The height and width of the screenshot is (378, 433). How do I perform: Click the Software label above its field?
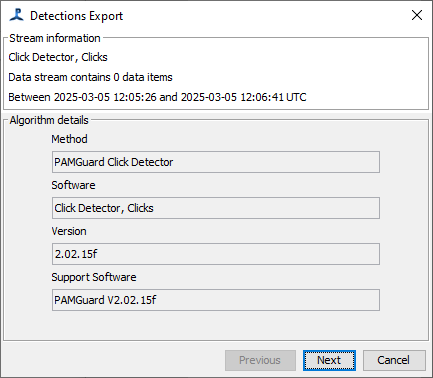(73, 185)
